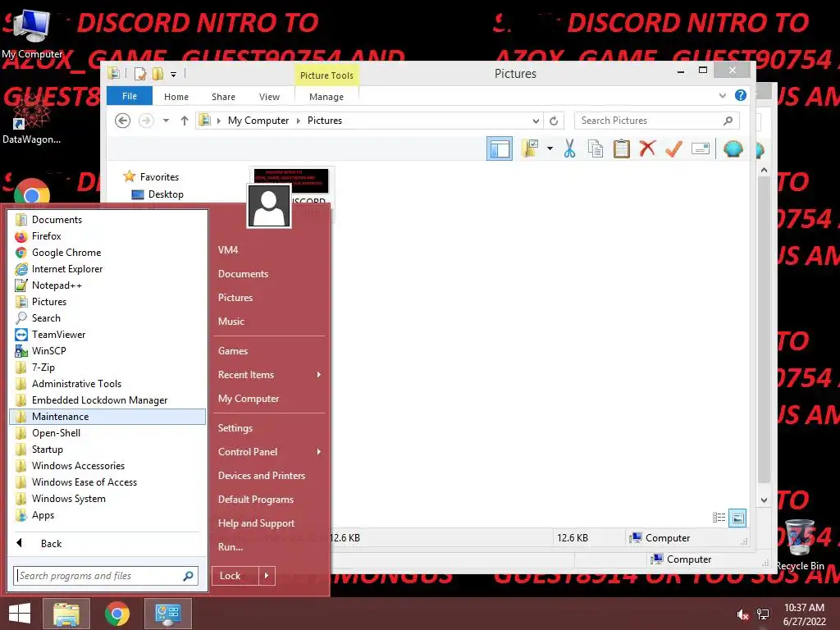
Task: Click the Search programs and files box
Action: click(x=106, y=576)
